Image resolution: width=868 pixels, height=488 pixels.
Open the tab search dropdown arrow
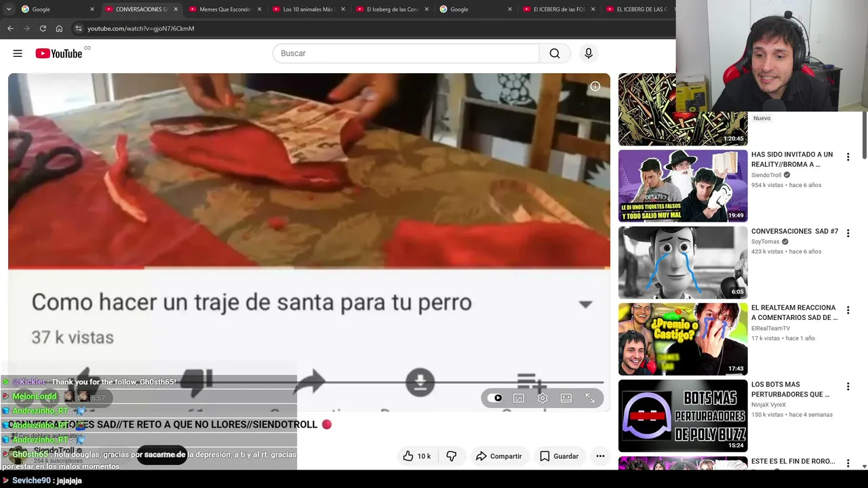[9, 9]
